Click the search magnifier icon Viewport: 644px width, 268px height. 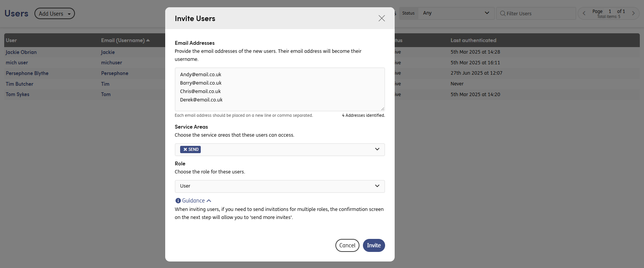503,13
